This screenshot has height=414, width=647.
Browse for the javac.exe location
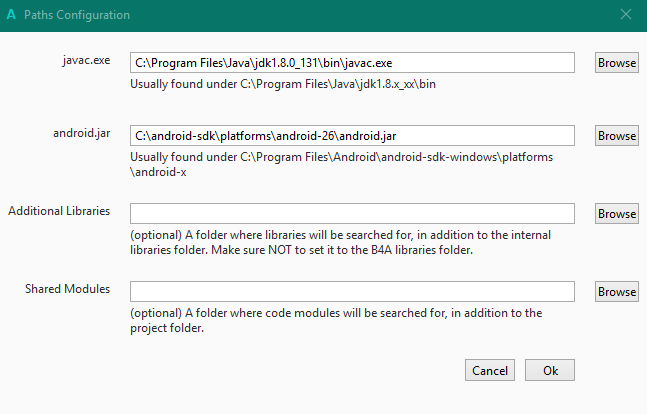pos(616,62)
